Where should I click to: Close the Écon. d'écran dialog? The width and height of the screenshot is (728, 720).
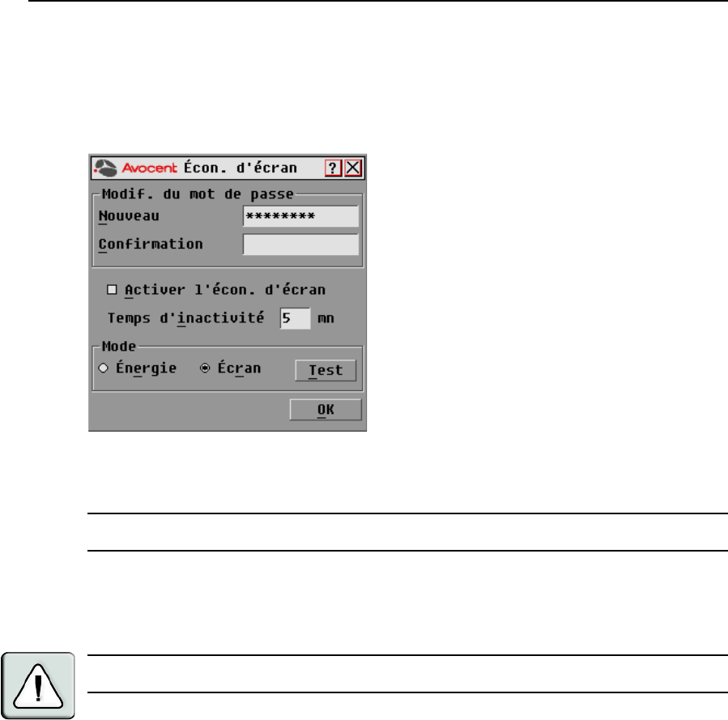click(x=353, y=168)
